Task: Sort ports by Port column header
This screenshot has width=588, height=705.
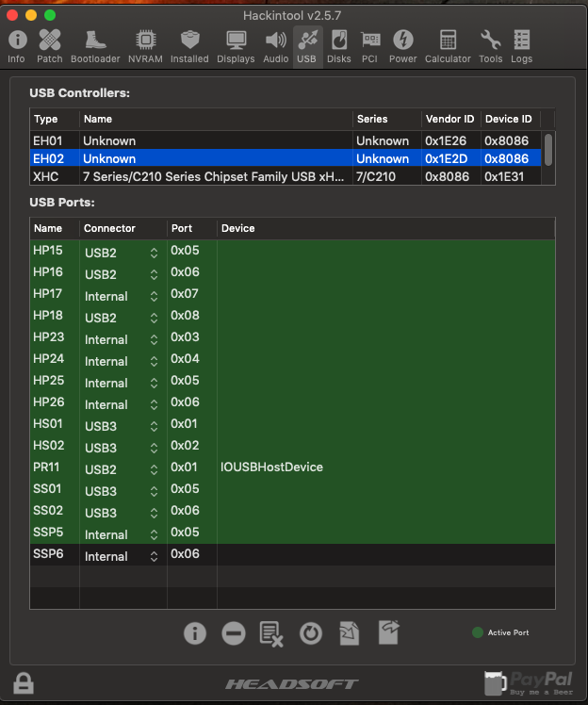Action: coord(192,228)
